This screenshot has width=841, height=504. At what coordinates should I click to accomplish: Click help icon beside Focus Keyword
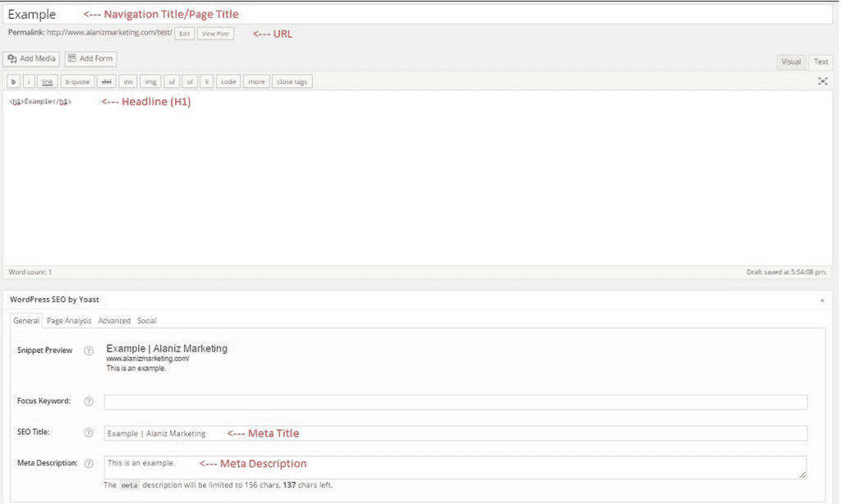tap(89, 401)
